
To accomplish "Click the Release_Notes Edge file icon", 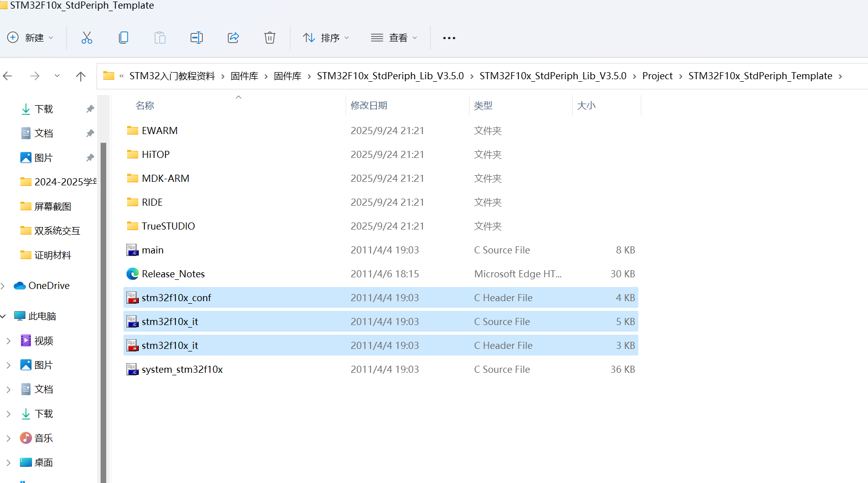I will pyautogui.click(x=133, y=274).
